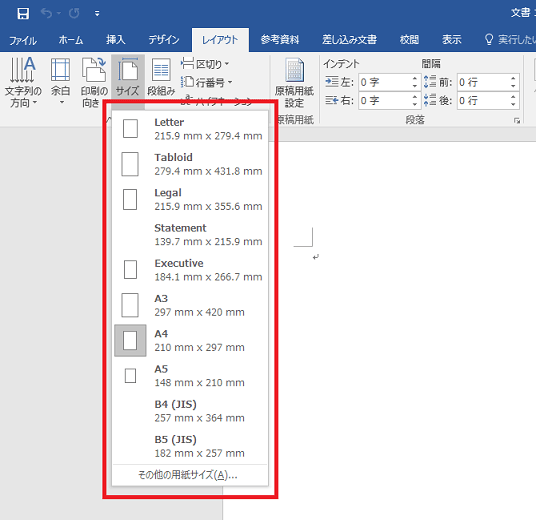Click the left indent input field
Viewport: 536px width, 520px height.
(x=385, y=82)
